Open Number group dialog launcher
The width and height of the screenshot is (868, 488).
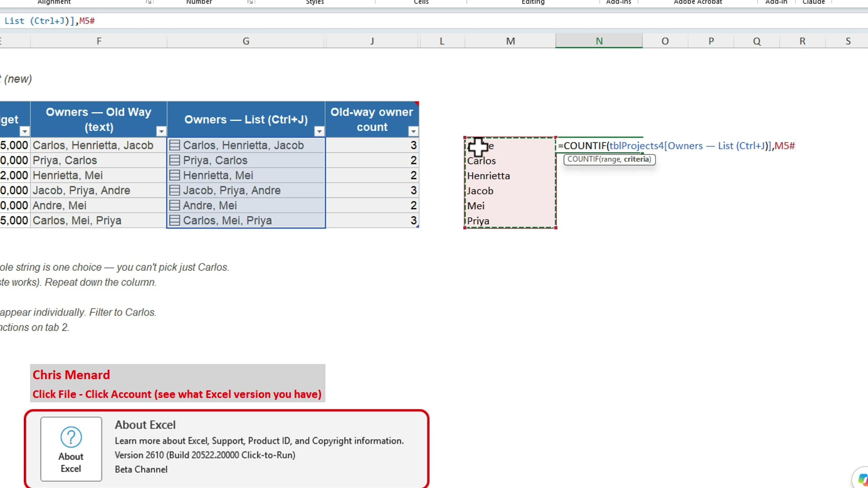[250, 2]
